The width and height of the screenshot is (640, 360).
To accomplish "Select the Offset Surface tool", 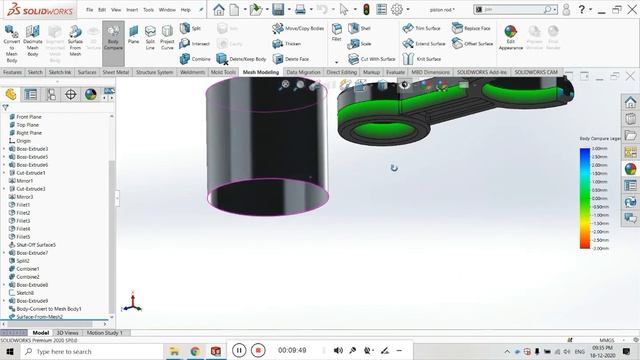I will point(472,43).
